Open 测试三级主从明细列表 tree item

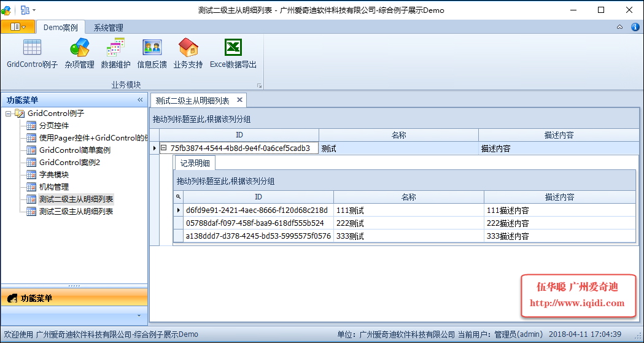76,212
